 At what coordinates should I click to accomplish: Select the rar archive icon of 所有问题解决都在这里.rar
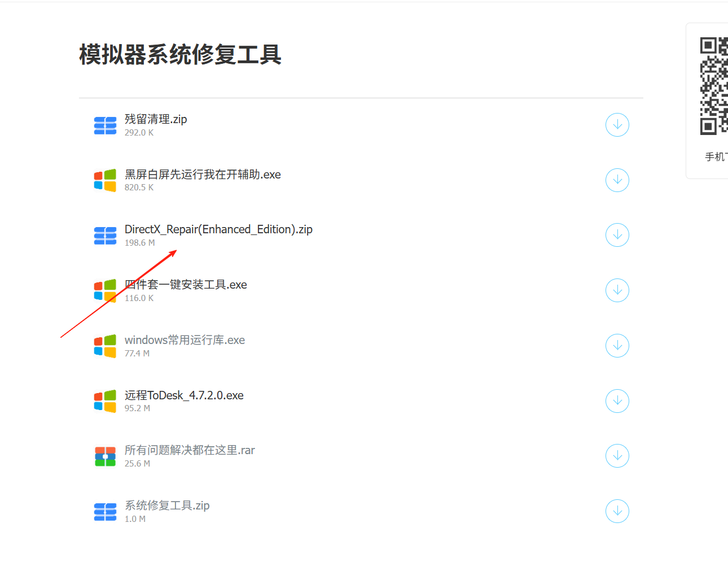[105, 456]
